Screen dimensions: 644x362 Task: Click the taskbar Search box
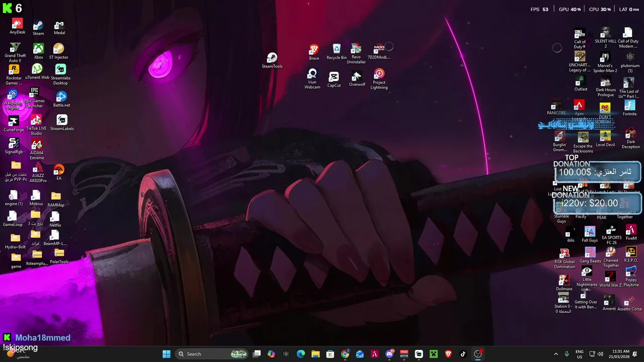coord(212,354)
